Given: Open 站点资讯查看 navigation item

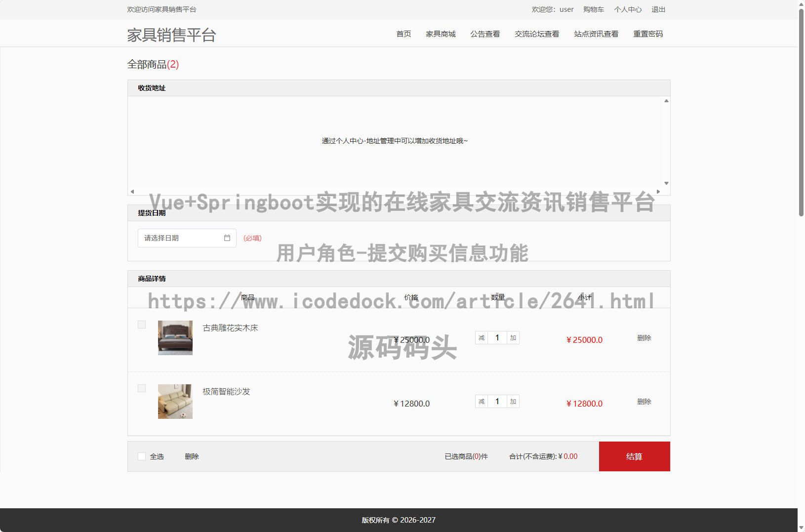Looking at the screenshot, I should (x=596, y=34).
